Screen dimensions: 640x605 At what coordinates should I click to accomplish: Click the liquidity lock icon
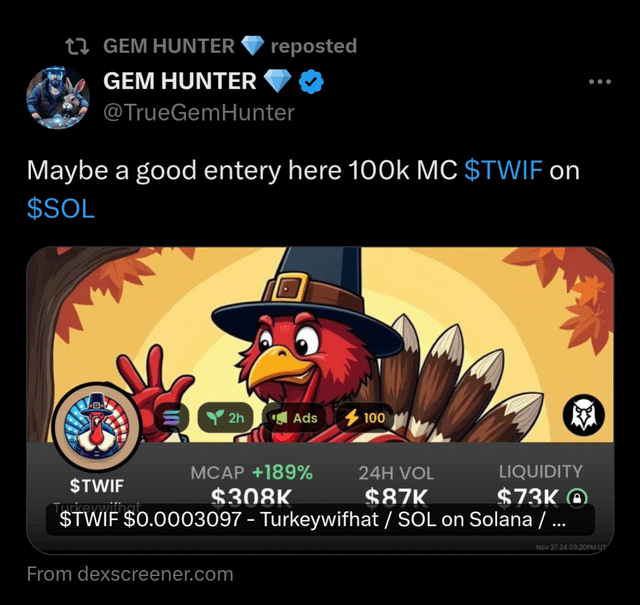[x=577, y=497]
